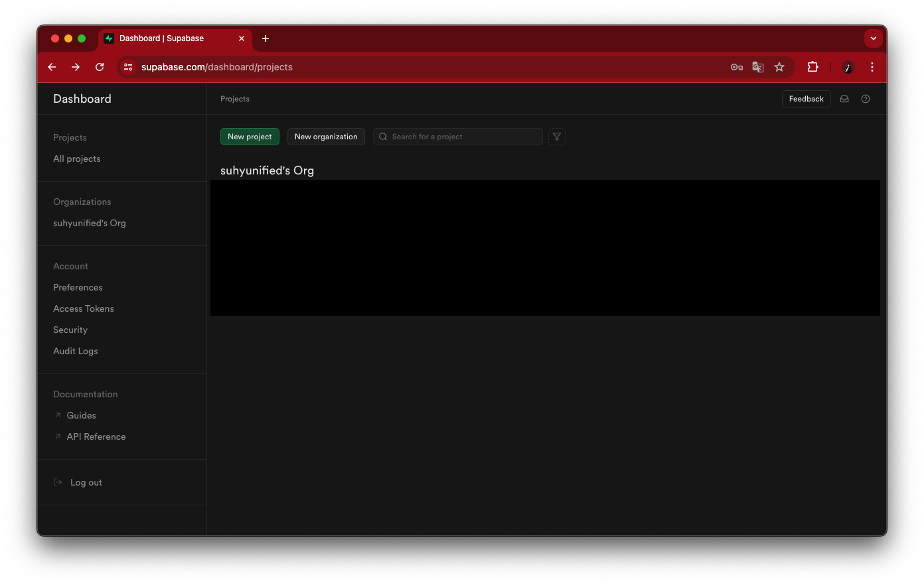Focus the Search for a project field

(x=458, y=137)
